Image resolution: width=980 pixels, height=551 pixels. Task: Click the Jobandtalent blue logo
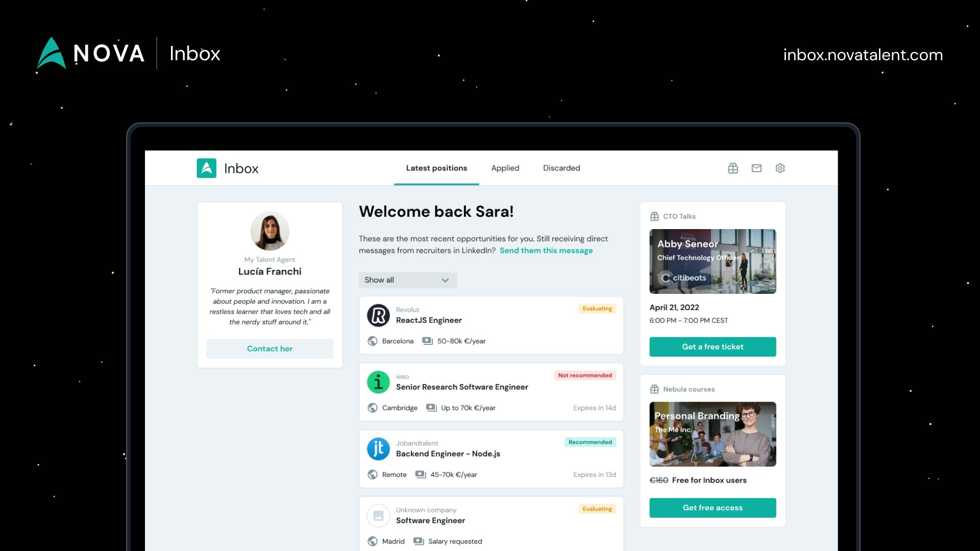(378, 449)
